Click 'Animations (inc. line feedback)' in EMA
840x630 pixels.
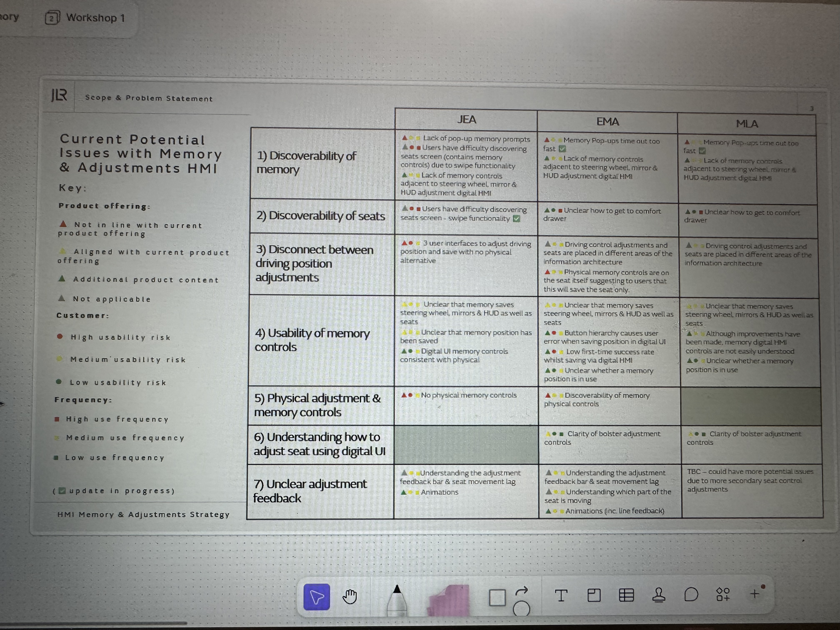click(615, 511)
